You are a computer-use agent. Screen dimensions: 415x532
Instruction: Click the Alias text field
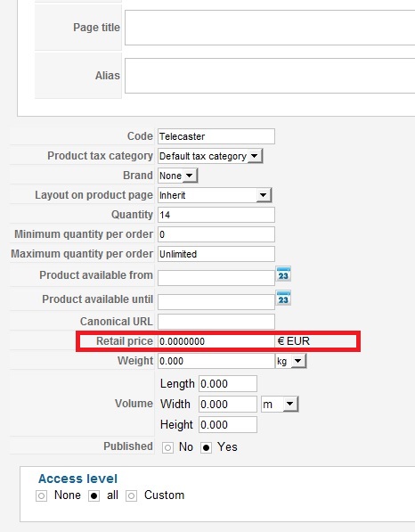click(270, 76)
